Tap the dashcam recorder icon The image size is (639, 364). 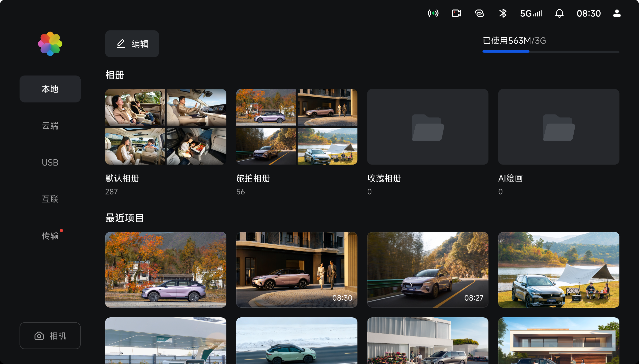pos(456,13)
